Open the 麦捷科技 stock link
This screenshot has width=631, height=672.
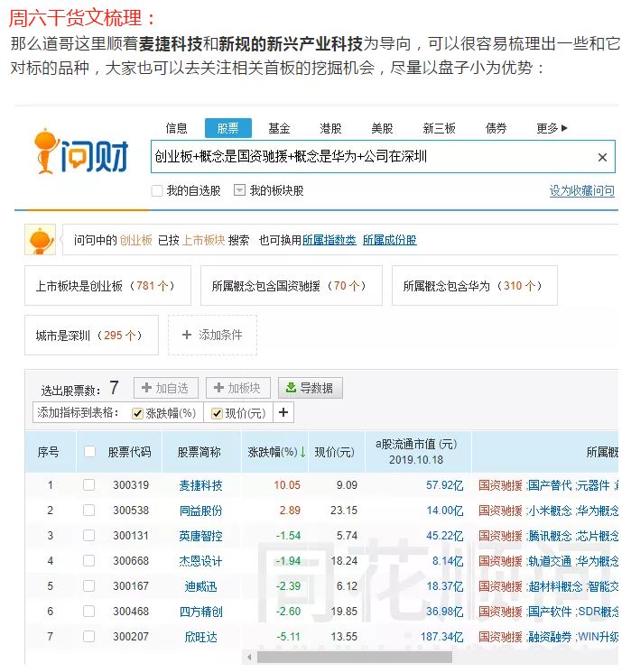(x=200, y=485)
